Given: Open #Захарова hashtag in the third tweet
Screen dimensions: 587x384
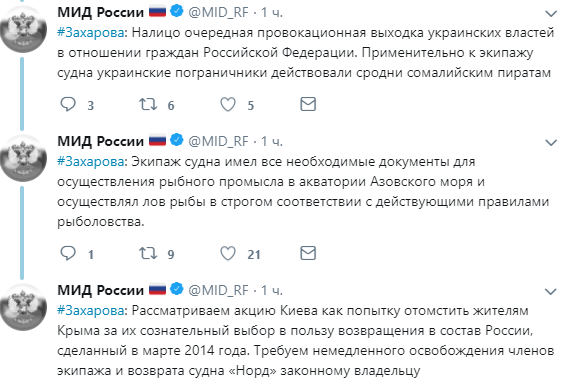Looking at the screenshot, I should 91,310.
